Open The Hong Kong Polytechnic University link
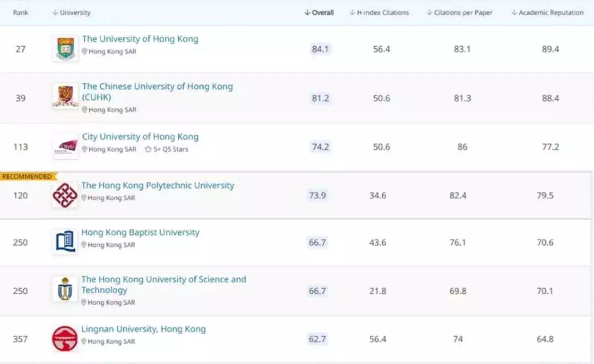594x364 pixels. (x=157, y=186)
